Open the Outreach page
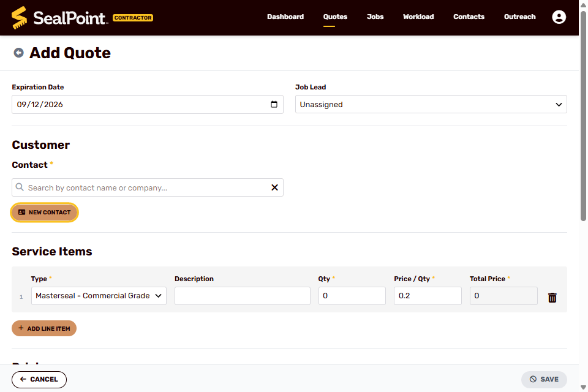The height and width of the screenshot is (392, 588). point(520,17)
